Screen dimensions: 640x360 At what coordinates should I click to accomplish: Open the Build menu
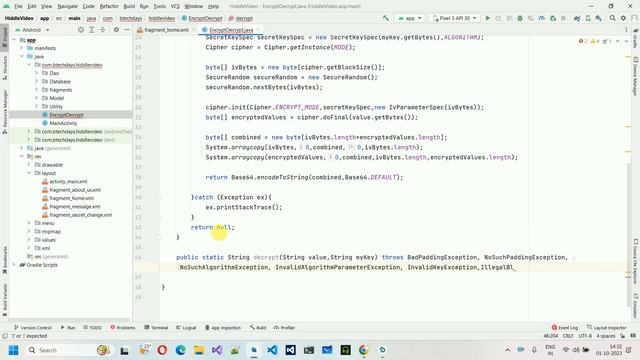click(129, 6)
